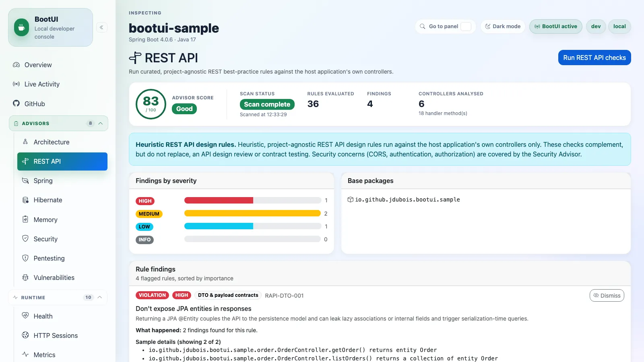Screen dimensions: 644x362
Task: Click the Rules Evaluated value 36
Action: click(x=313, y=104)
